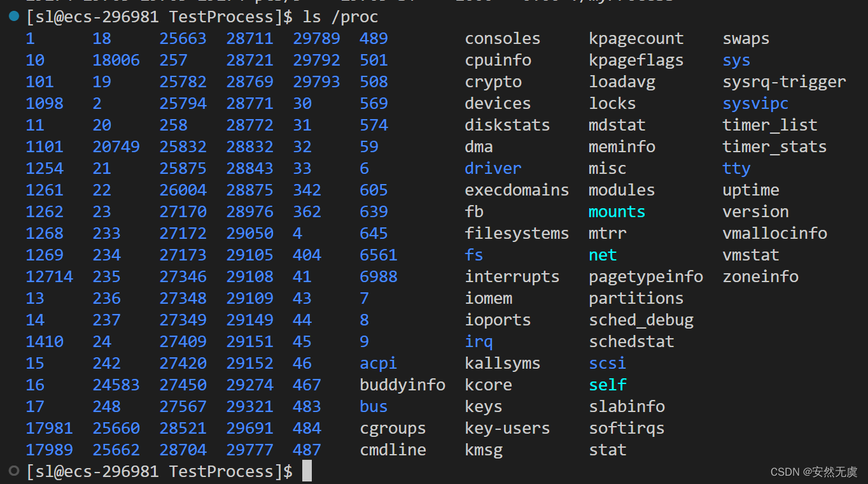Click the cyan 'net' entry
The width and height of the screenshot is (868, 484).
[603, 255]
